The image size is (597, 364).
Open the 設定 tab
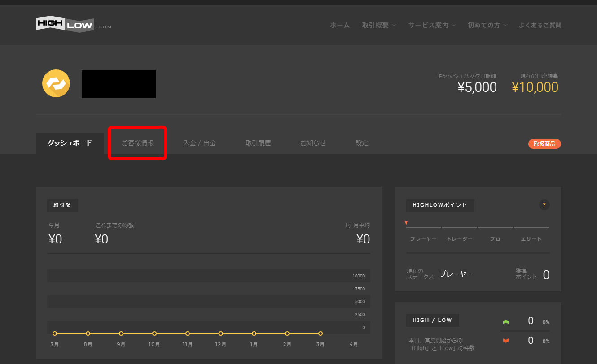[x=362, y=143]
